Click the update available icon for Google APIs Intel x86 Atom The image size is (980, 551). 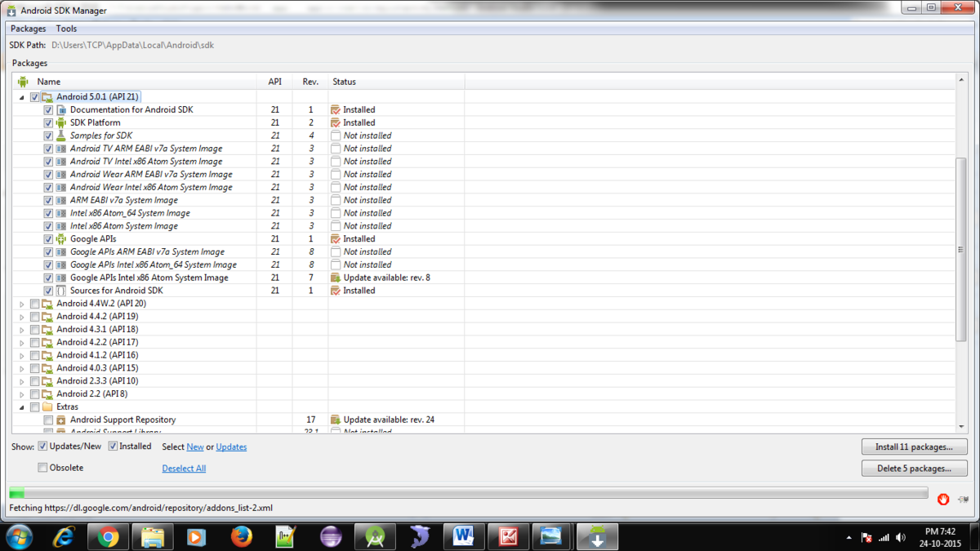tap(336, 278)
